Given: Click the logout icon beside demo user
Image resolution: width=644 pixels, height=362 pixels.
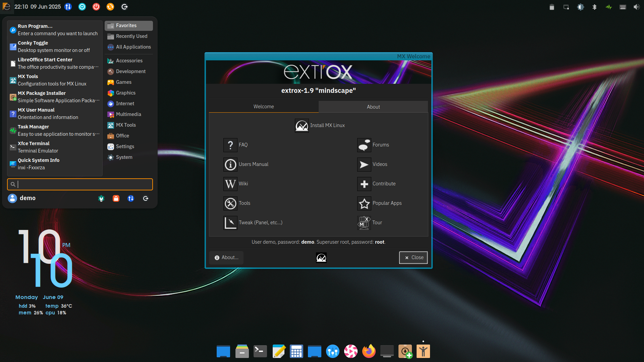Looking at the screenshot, I should coord(146,198).
